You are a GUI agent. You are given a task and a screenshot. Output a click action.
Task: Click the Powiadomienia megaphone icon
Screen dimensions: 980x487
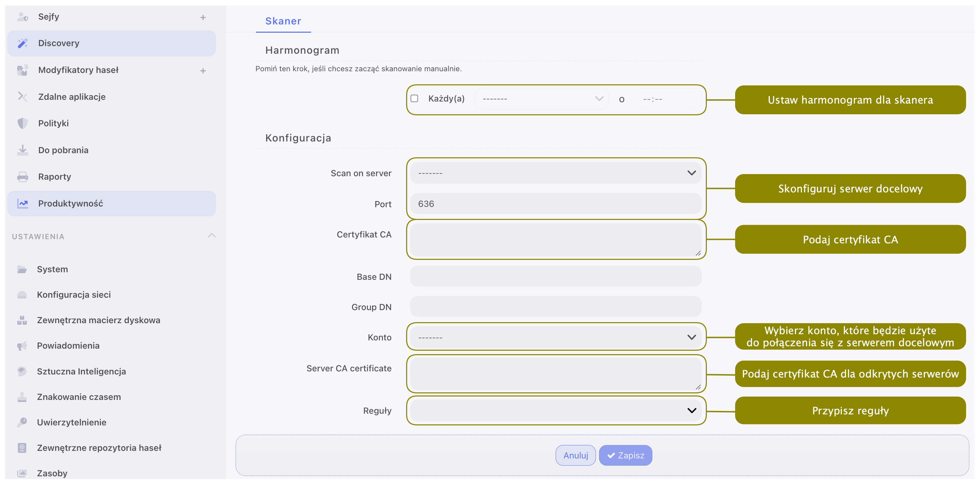click(x=22, y=346)
